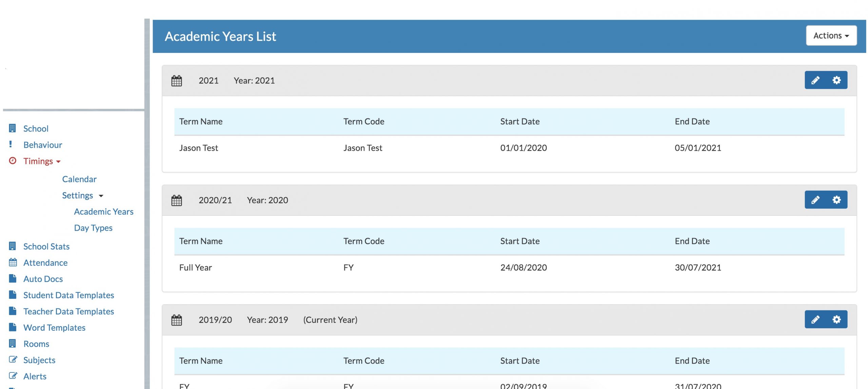Screen dimensions: 868x389
Task: Click the Attendance calendar icon
Action: pyautogui.click(x=13, y=262)
